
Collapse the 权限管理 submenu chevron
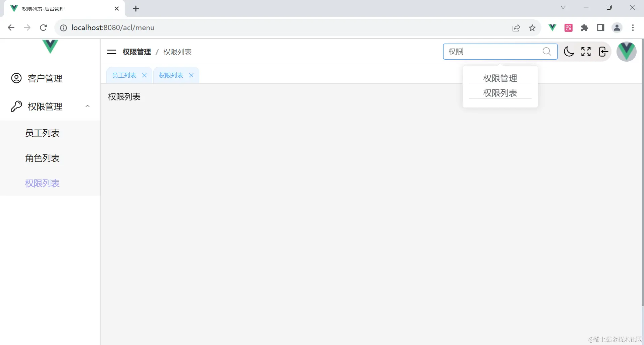click(88, 106)
